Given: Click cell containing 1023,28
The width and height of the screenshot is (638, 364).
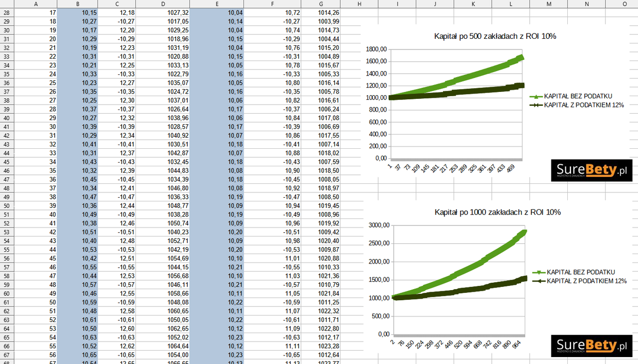Looking at the screenshot, I should [321, 346].
